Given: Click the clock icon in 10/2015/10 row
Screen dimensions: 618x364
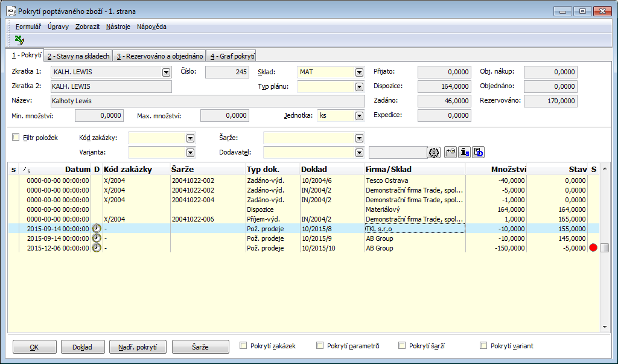Looking at the screenshot, I should pyautogui.click(x=97, y=248).
